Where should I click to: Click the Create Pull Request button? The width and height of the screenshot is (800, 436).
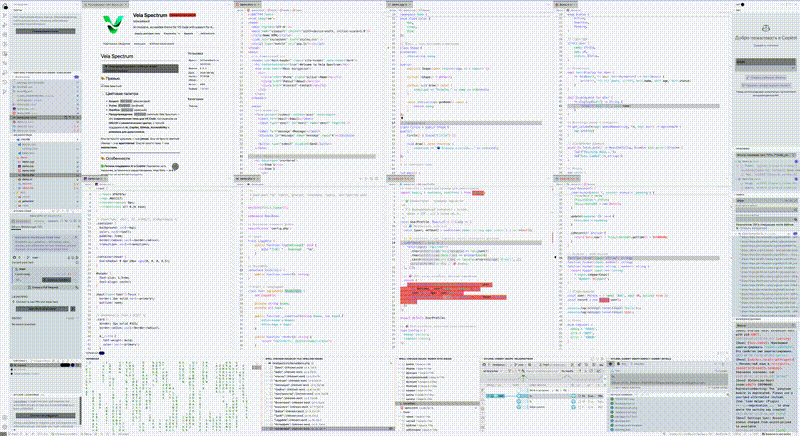45,288
